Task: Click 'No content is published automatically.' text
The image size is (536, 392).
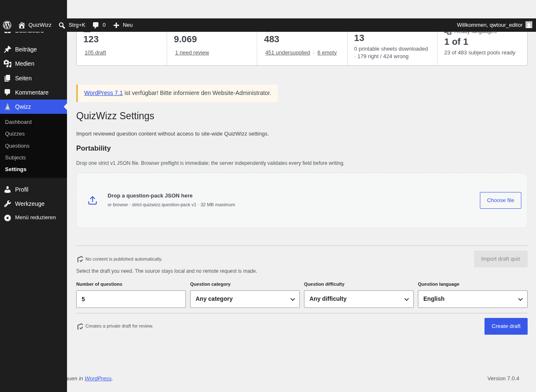Action: (124, 259)
